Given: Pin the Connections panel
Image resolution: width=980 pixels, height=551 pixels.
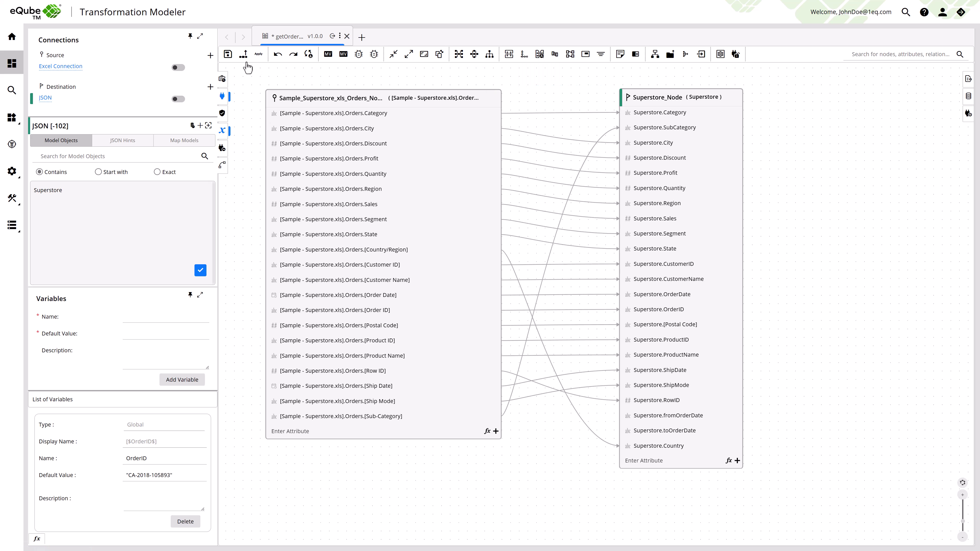Looking at the screenshot, I should [190, 36].
